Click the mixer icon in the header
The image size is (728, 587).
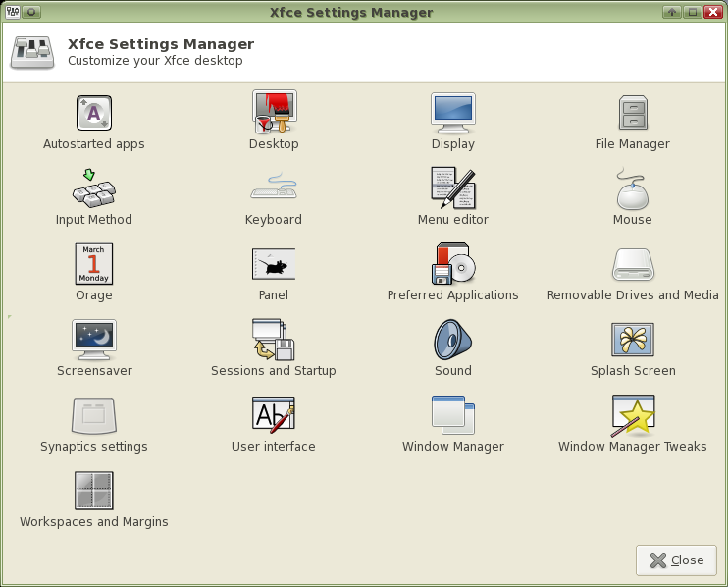tap(32, 52)
